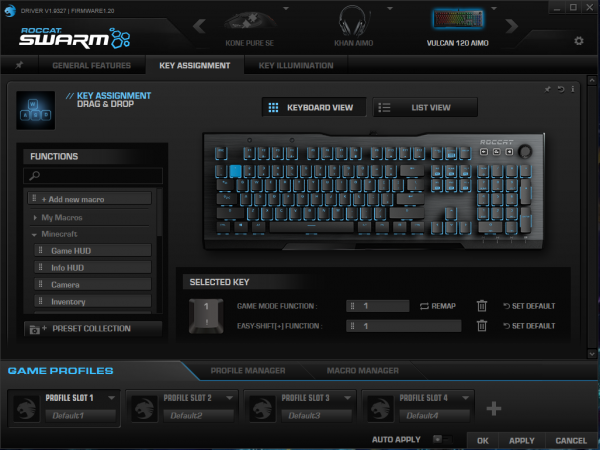Viewport: 600px width, 450px height.
Task: Click the Apply button
Action: [x=522, y=441]
